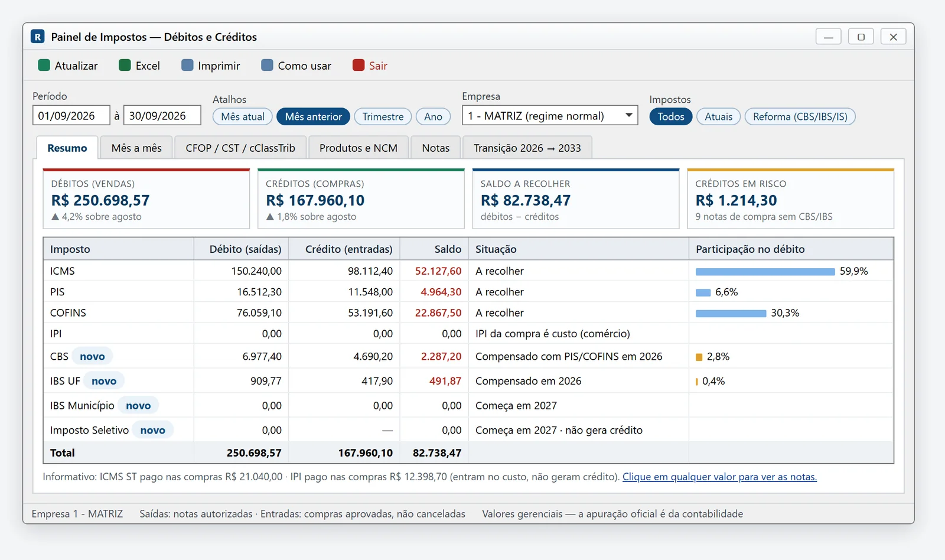The image size is (945, 560).
Task: Click the Créditos (Compras) card
Action: (361, 199)
